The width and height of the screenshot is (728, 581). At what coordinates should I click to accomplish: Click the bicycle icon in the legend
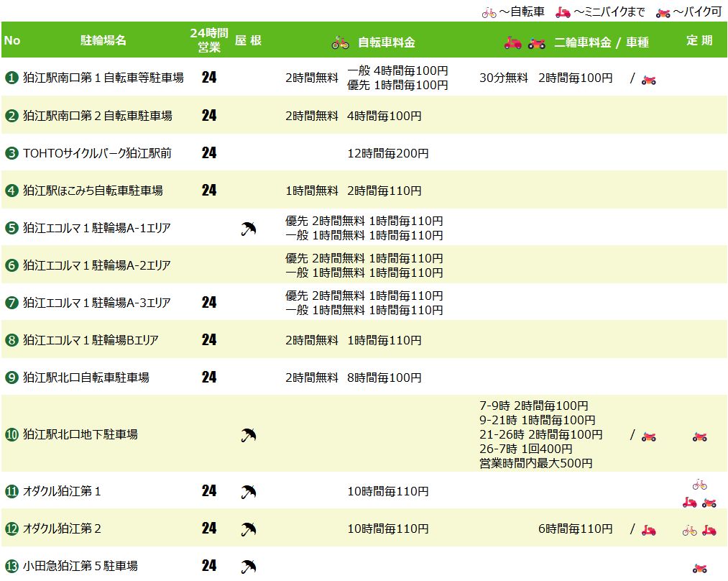tap(489, 13)
